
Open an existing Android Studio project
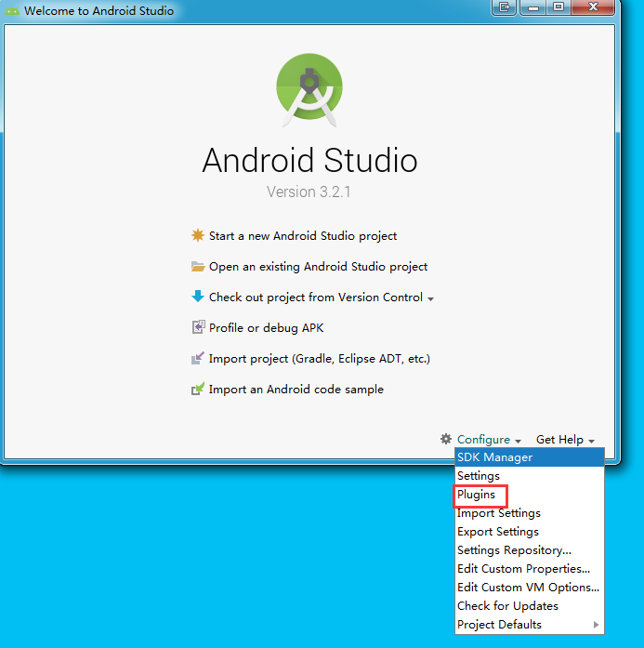point(318,267)
